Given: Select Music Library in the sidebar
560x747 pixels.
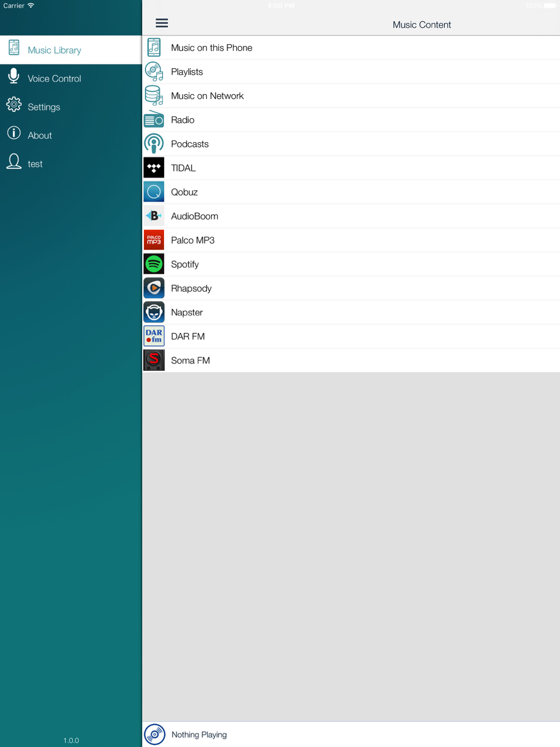Looking at the screenshot, I should (x=71, y=50).
